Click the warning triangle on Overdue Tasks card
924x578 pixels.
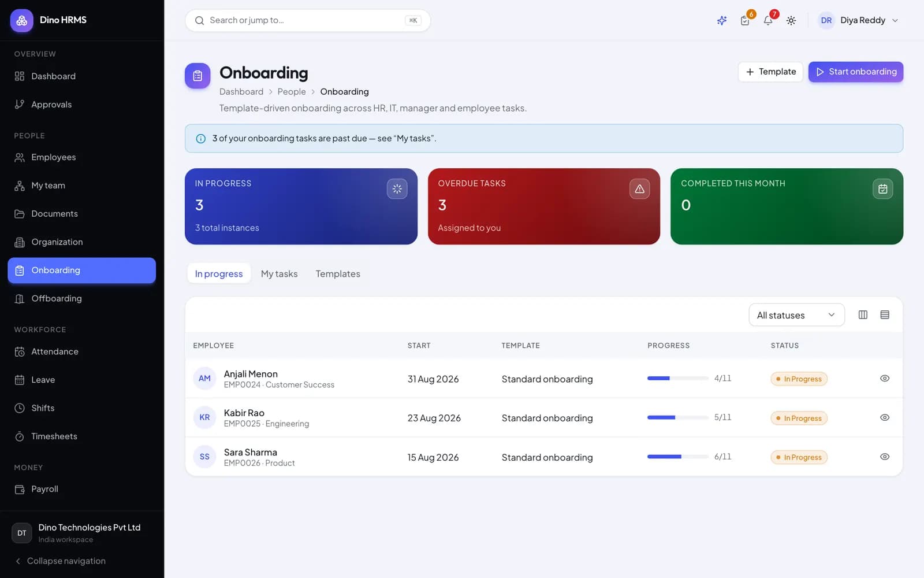(639, 188)
